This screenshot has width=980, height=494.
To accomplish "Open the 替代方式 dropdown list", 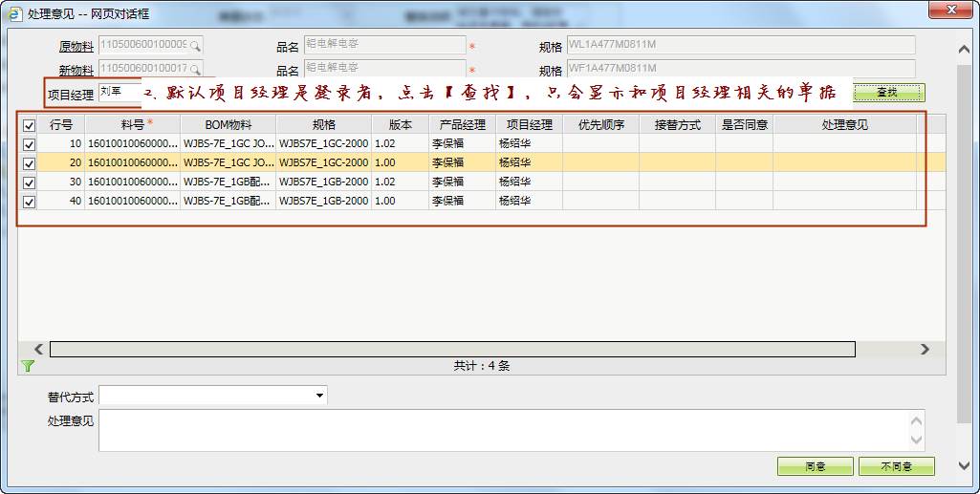I will click(319, 396).
